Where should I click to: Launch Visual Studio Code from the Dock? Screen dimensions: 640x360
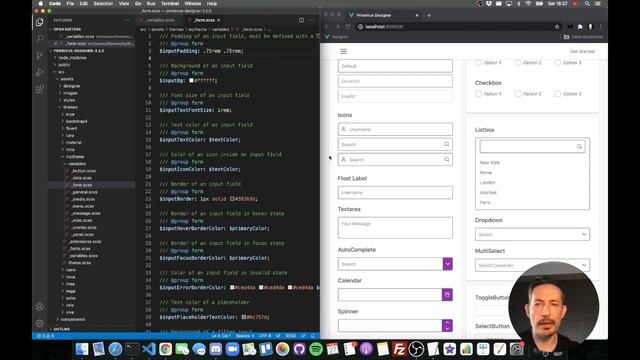click(x=149, y=349)
